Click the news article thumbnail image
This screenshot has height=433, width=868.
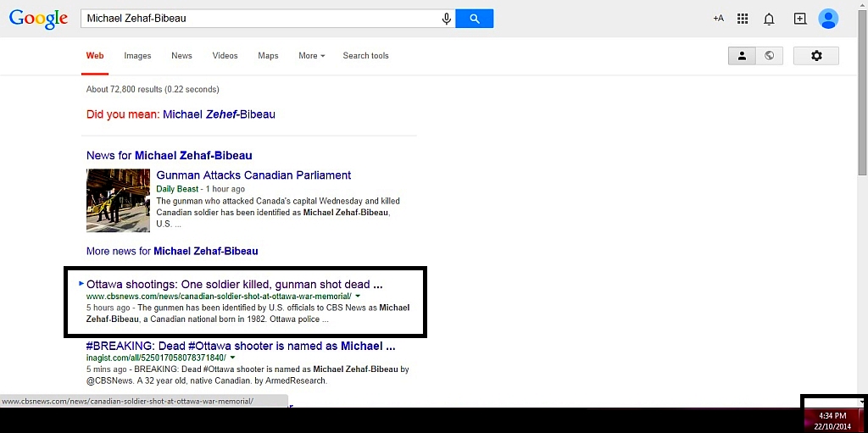tap(118, 201)
